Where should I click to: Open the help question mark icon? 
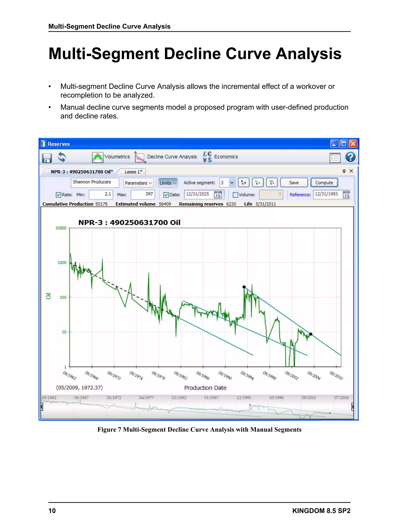[x=350, y=157]
